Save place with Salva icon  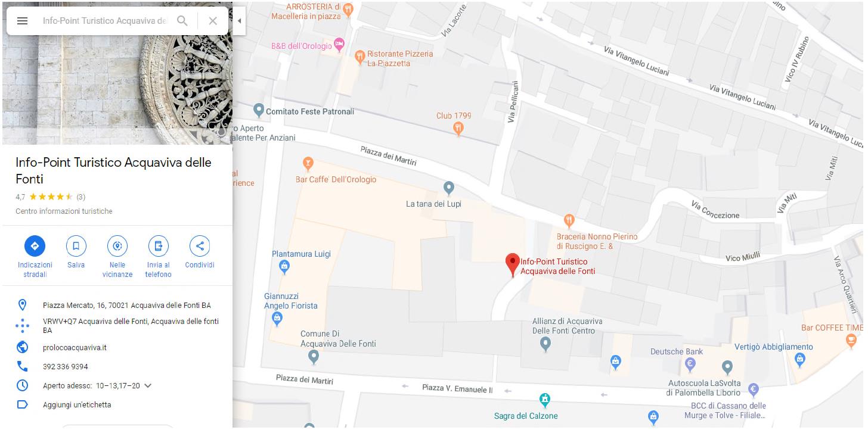pos(76,246)
